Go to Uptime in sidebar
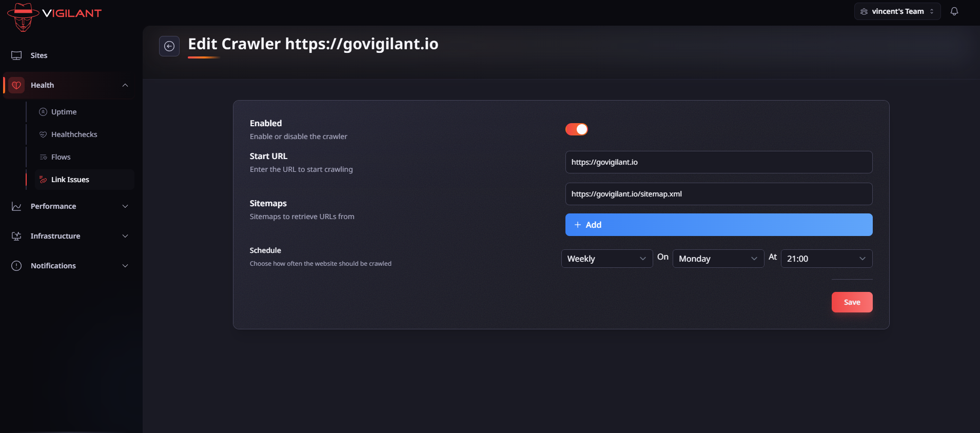 click(x=64, y=112)
